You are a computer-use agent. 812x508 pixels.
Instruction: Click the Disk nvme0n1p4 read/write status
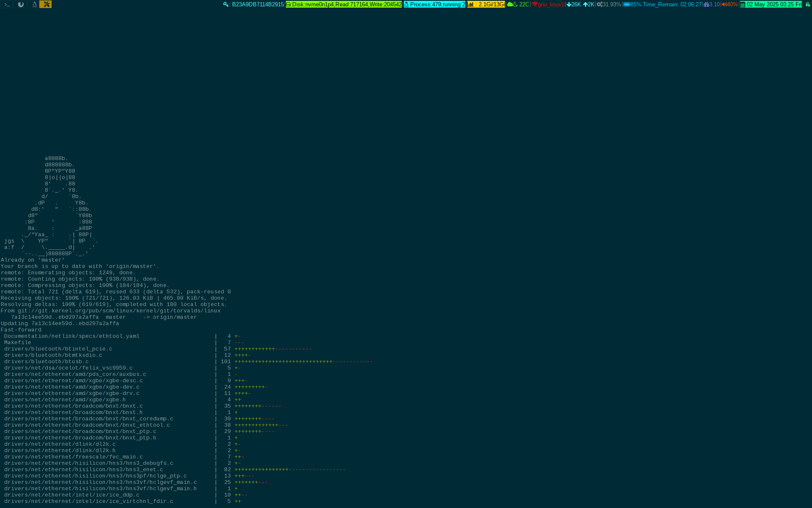347,4
